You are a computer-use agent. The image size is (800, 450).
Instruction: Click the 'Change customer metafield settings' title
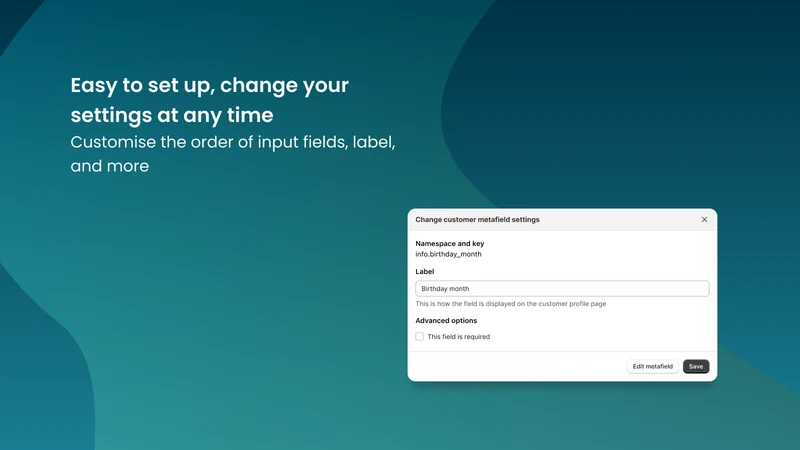pyautogui.click(x=477, y=219)
